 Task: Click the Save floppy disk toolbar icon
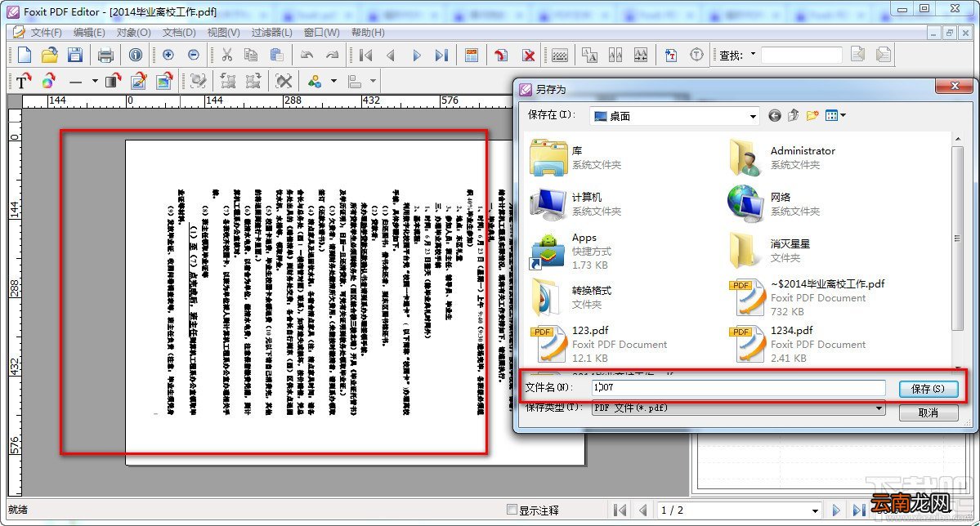(75, 55)
